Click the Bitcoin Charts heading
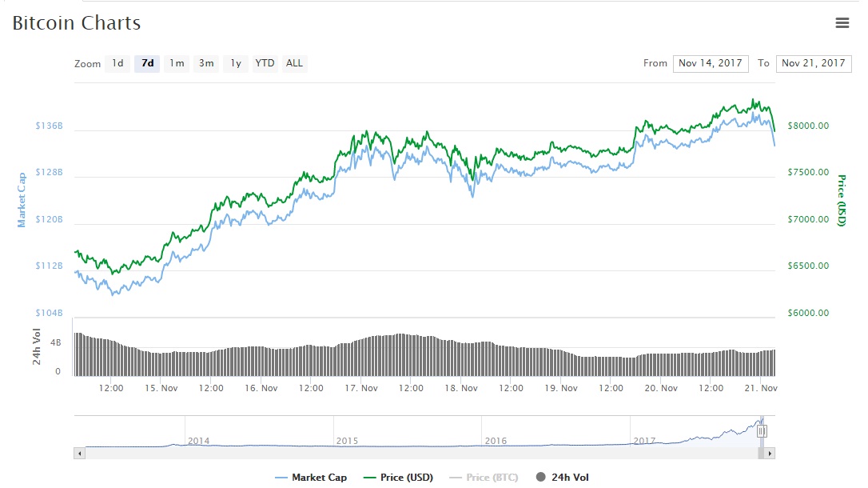 (x=77, y=22)
